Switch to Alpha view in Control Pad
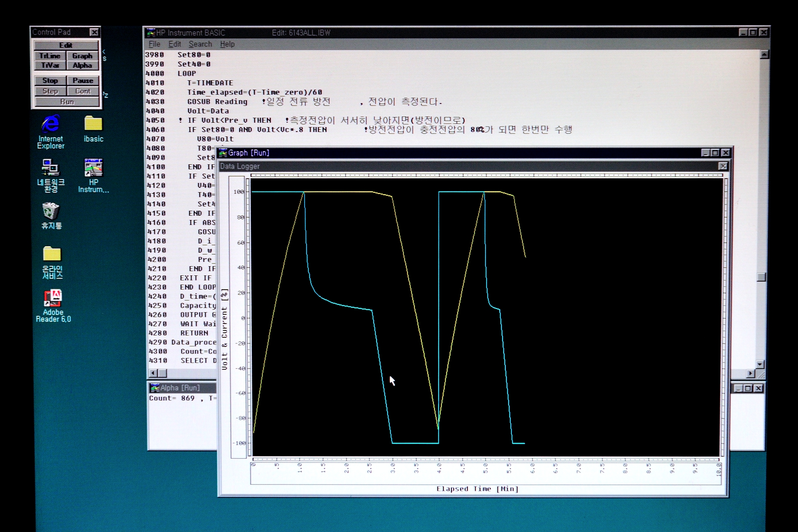 click(x=82, y=65)
